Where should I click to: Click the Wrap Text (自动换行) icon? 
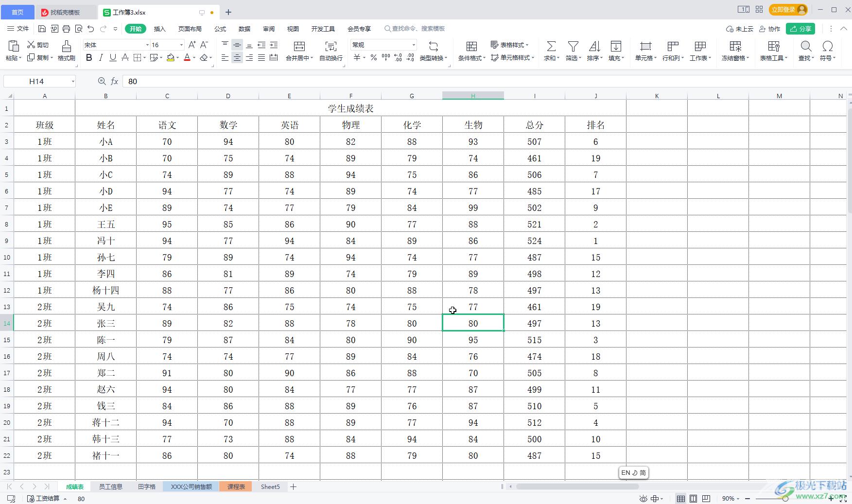tap(330, 46)
